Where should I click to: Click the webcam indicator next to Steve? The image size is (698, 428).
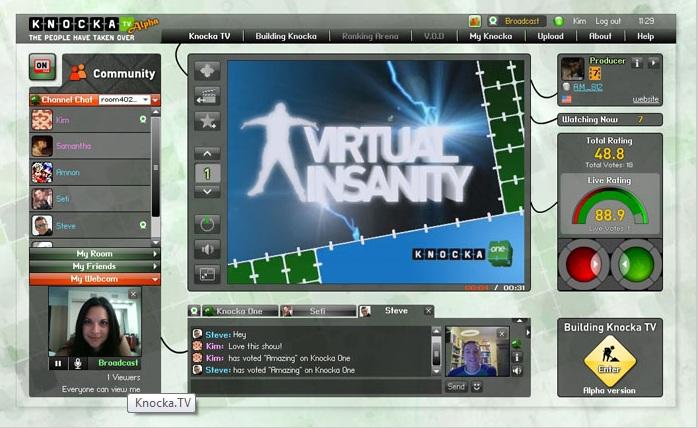143,225
